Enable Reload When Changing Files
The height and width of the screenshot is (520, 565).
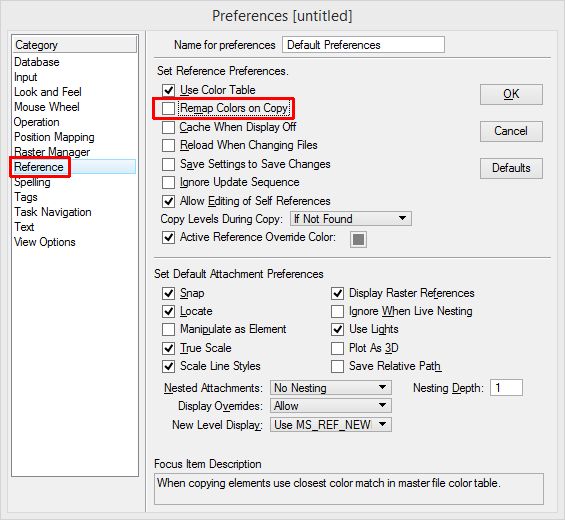coord(168,145)
